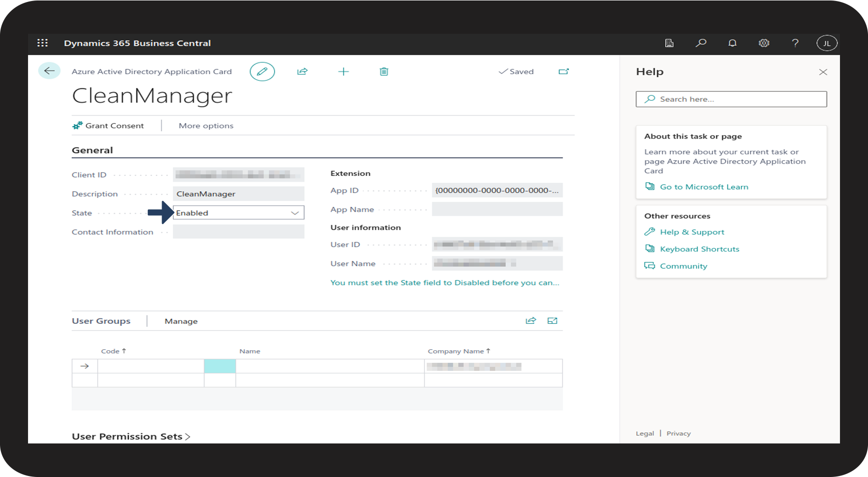
Task: Open the Community link
Action: pos(683,266)
